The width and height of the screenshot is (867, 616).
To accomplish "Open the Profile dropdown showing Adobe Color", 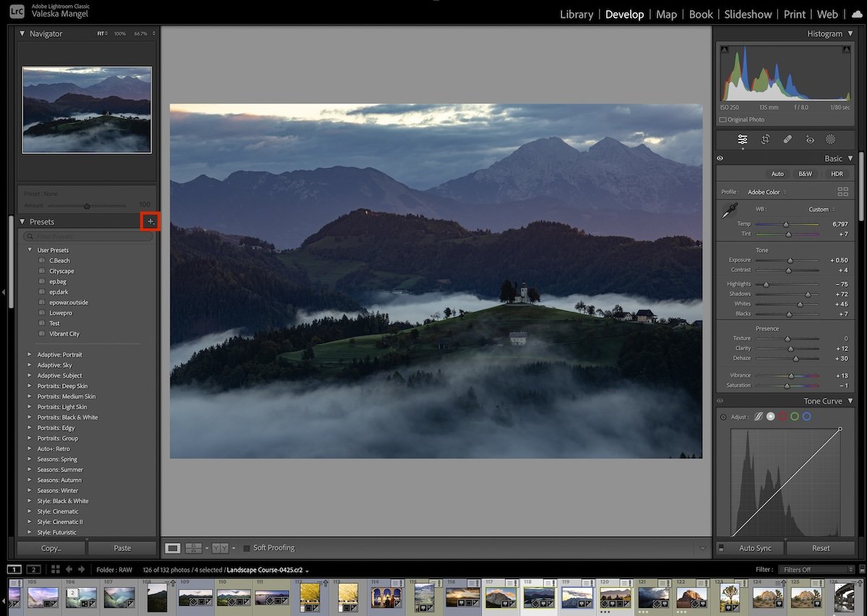I will click(x=766, y=192).
